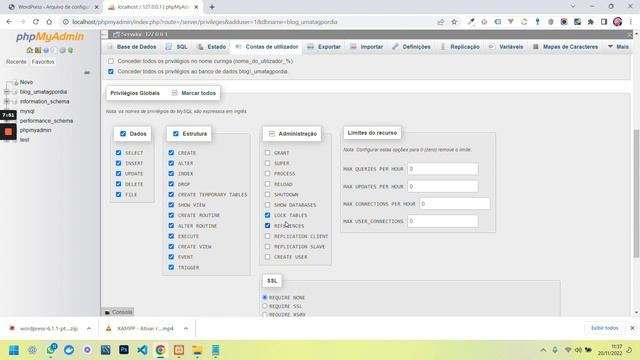Enable the GRANT privilege
Viewport: 640px width, 360px height.
(267, 153)
